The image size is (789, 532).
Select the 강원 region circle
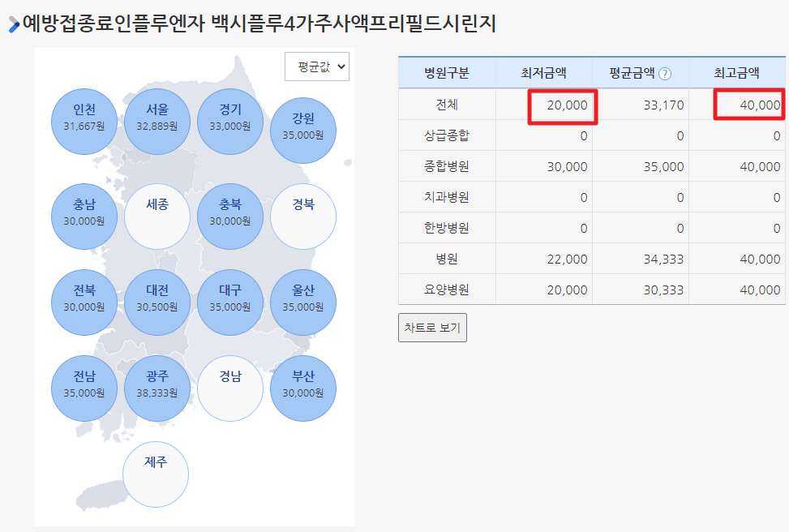(303, 131)
